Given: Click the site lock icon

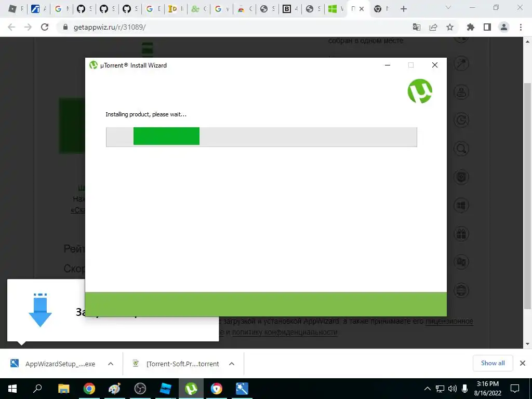Looking at the screenshot, I should [65, 27].
